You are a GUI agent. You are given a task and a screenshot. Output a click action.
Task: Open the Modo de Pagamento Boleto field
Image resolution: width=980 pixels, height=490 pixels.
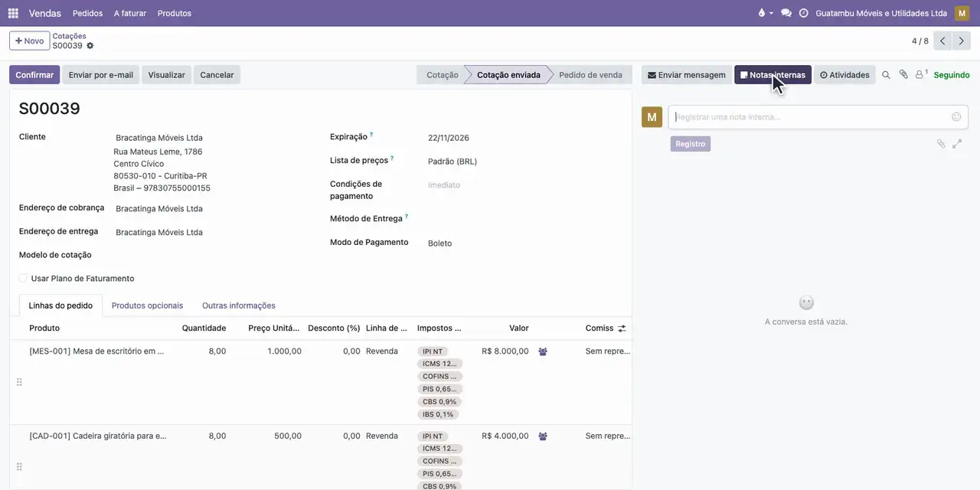coord(524,243)
